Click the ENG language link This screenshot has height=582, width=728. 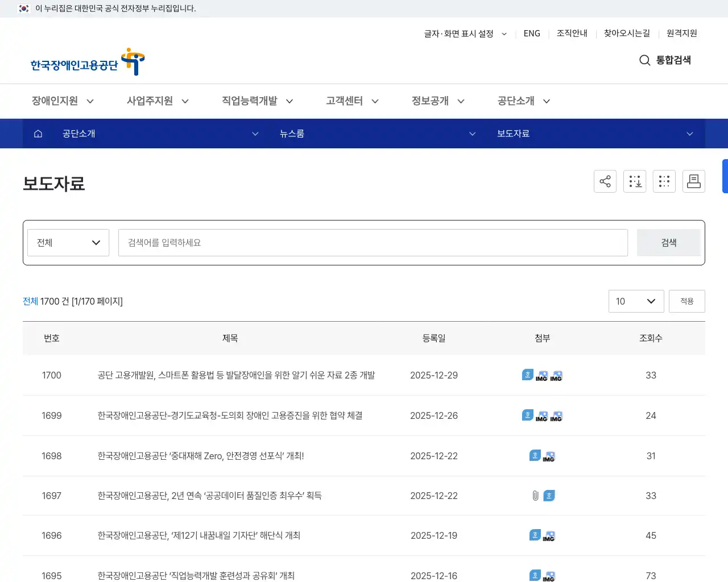coord(531,34)
